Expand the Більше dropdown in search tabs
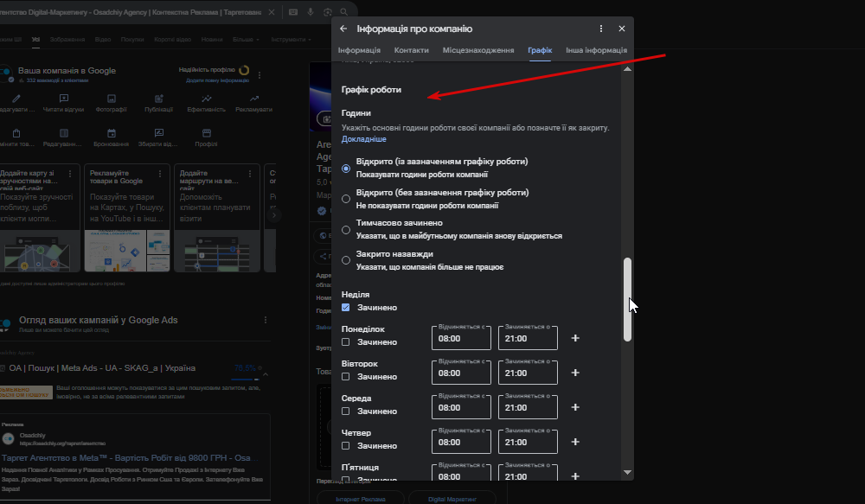This screenshot has height=504, width=865. 246,40
